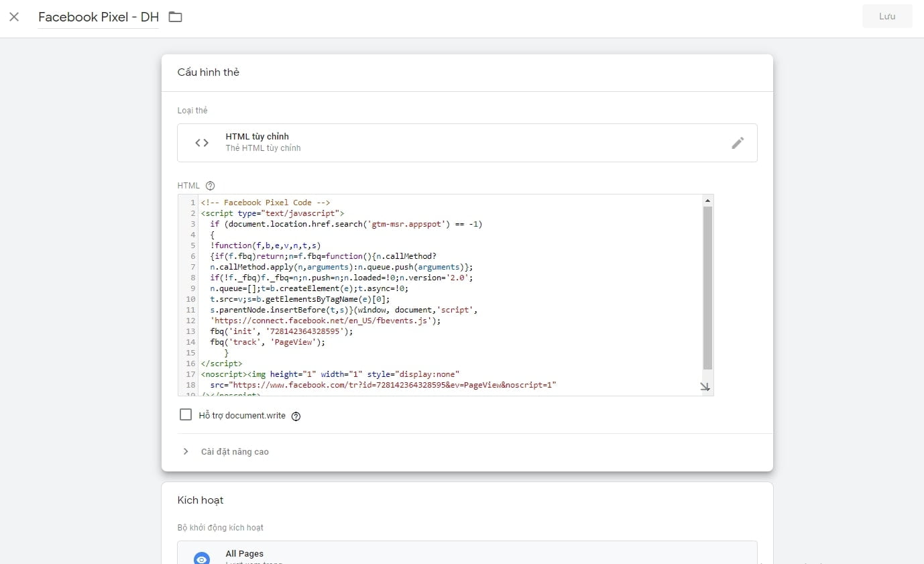Click the resize handle of HTML editor
This screenshot has width=924, height=564.
point(705,387)
